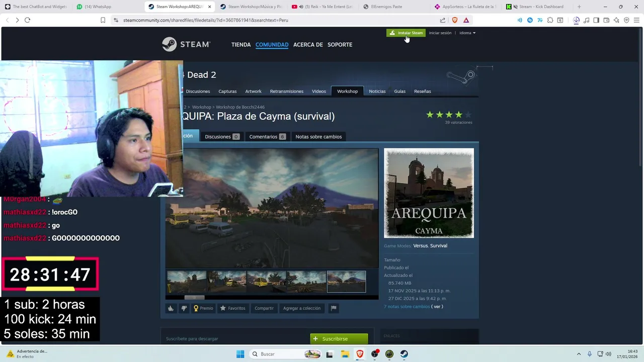Open the COMUNIDAD menu
This screenshot has height=362, width=644.
[272, 45]
